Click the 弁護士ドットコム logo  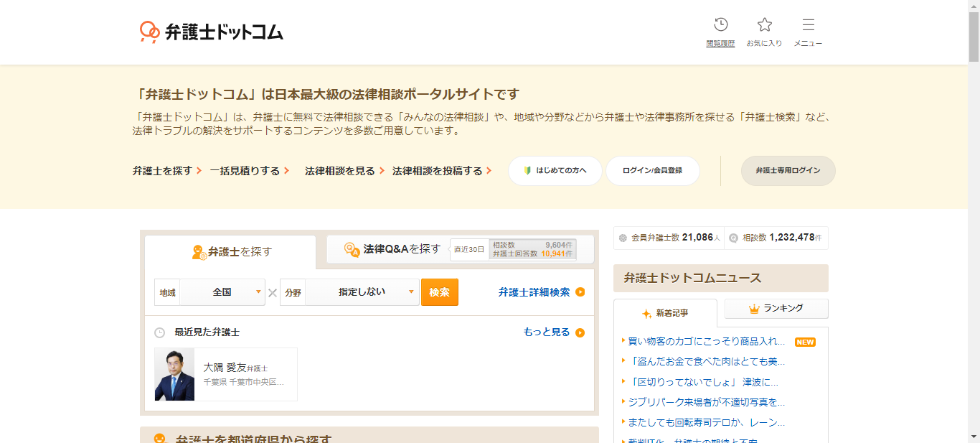click(x=212, y=32)
